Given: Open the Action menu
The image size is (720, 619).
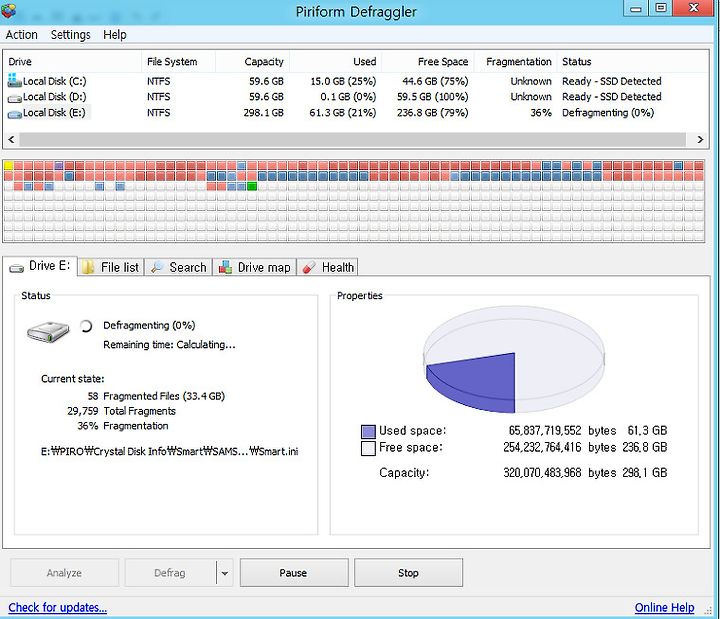Looking at the screenshot, I should (22, 35).
